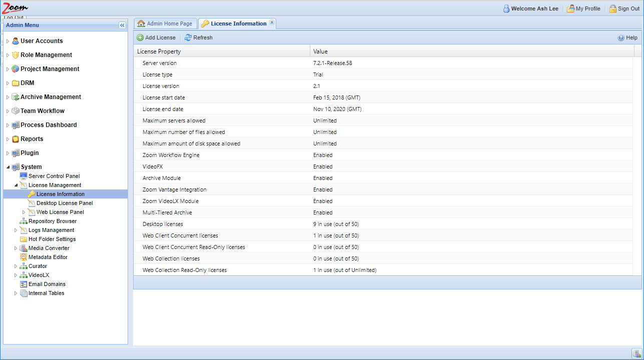Open Desktop License Panel in tree
The height and width of the screenshot is (360, 644).
click(65, 203)
